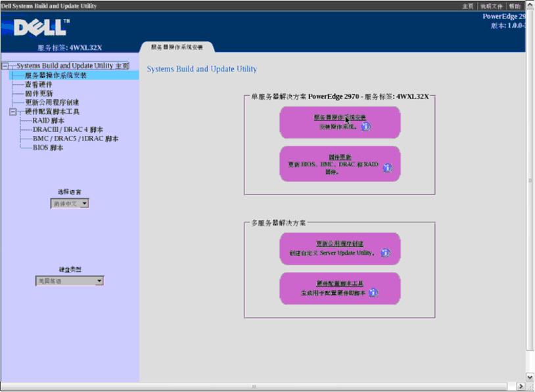
Task: Switch to the 服务器操作系统安装 tab
Action: 177,47
